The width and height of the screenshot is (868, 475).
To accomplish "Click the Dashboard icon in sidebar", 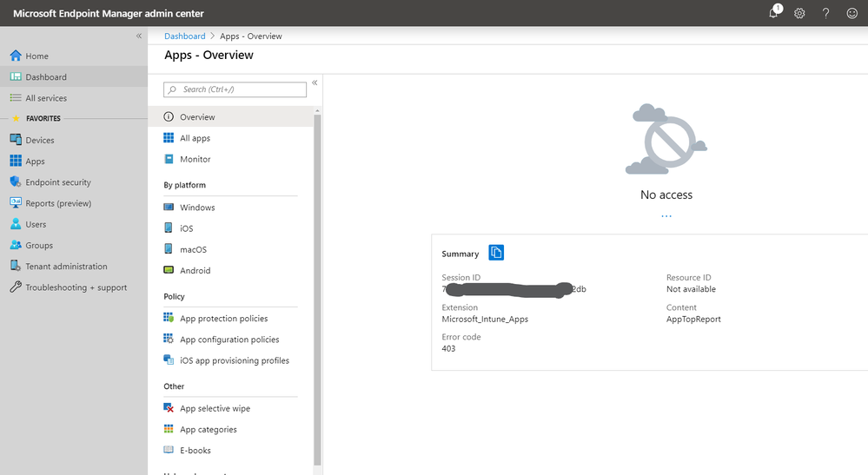I will pos(16,76).
